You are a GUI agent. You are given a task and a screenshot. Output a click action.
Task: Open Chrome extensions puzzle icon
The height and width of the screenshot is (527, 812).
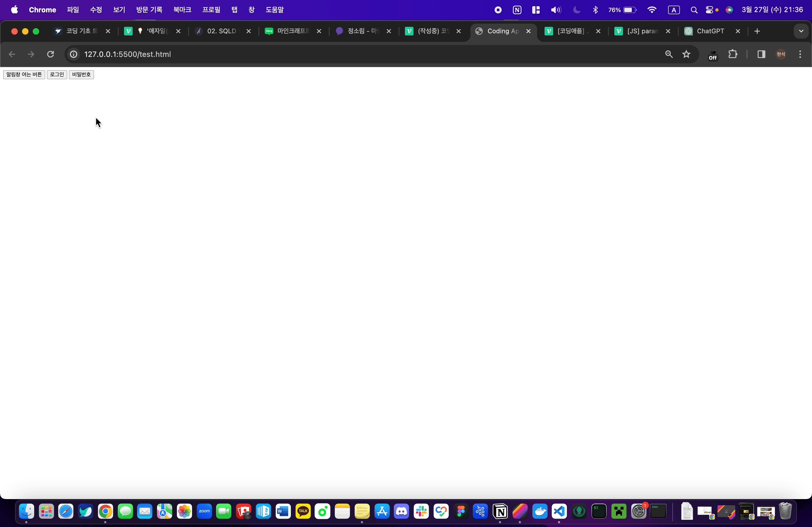pyautogui.click(x=733, y=54)
